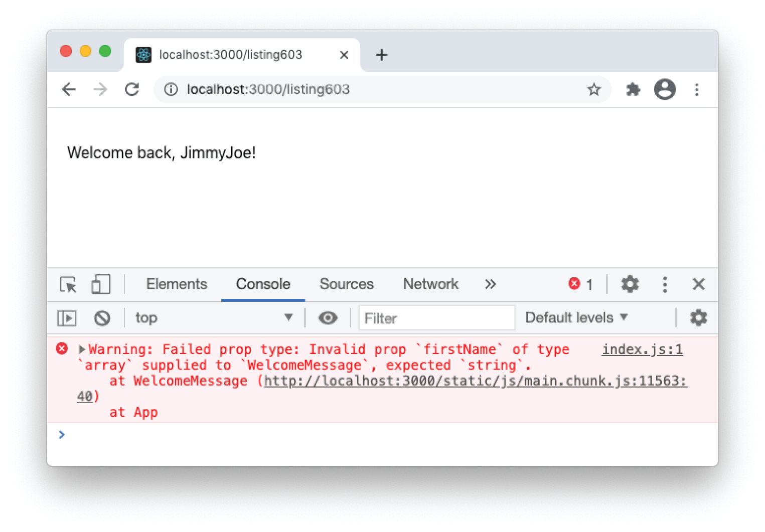Screen dimensions: 765x532
Task: Toggle the device toolbar icon
Action: [x=100, y=284]
